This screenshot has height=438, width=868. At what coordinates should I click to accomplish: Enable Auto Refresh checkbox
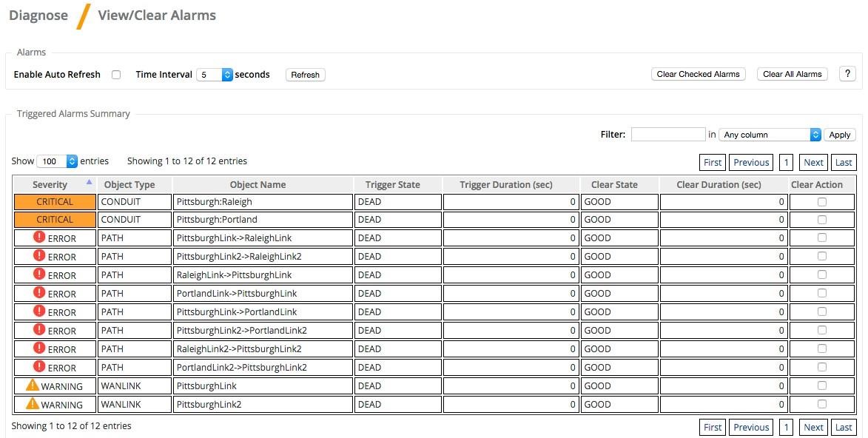pos(115,75)
